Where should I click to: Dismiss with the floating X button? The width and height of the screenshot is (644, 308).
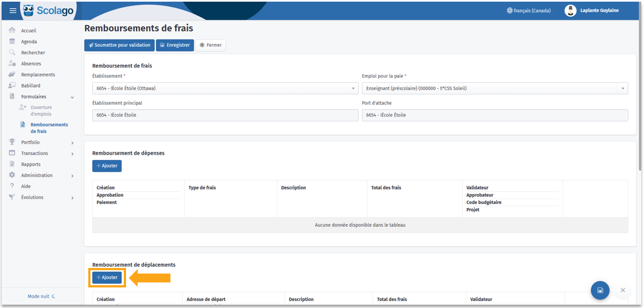623,290
